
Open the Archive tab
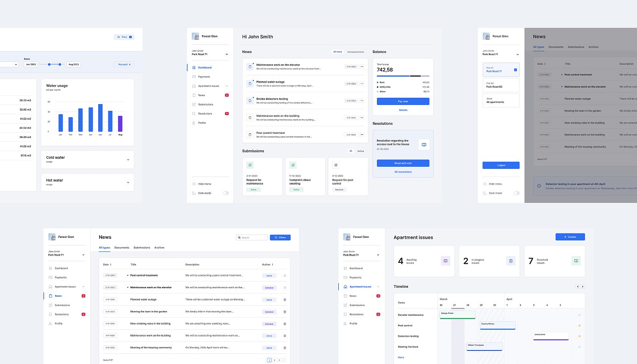tap(159, 248)
